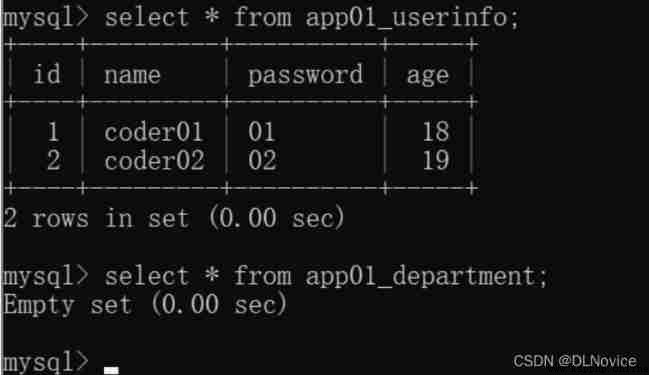Click the app01_userinfo table name
The image size is (649, 375).
tap(408, 18)
